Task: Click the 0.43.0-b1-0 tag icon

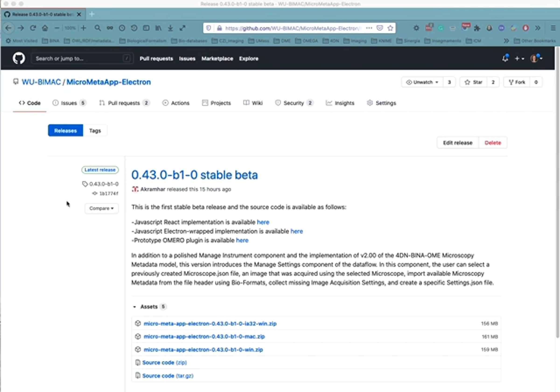Action: (x=85, y=184)
